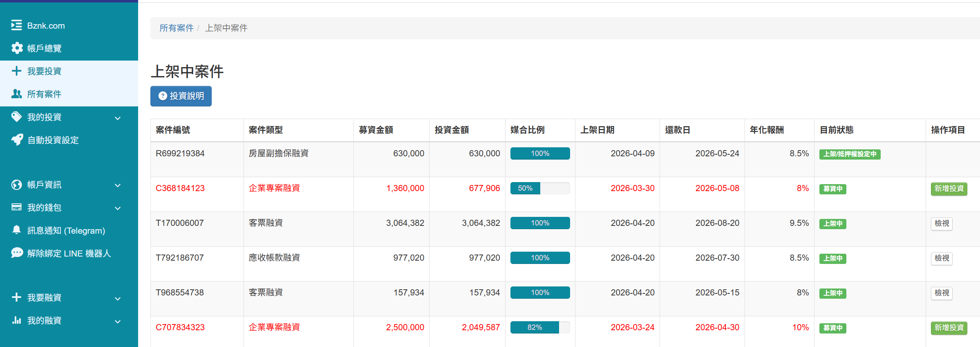Image resolution: width=980 pixels, height=347 pixels.
Task: Click the 案件編號 column header
Action: [173, 130]
